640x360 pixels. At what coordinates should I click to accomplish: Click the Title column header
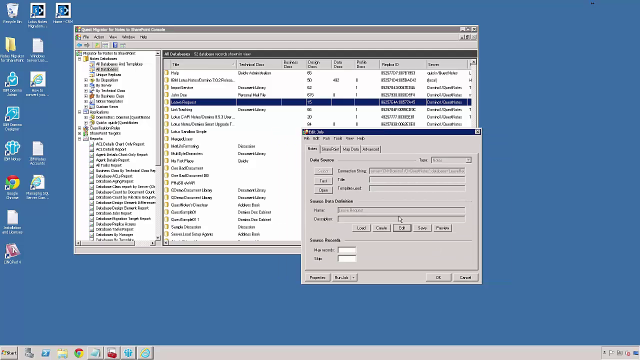203,64
